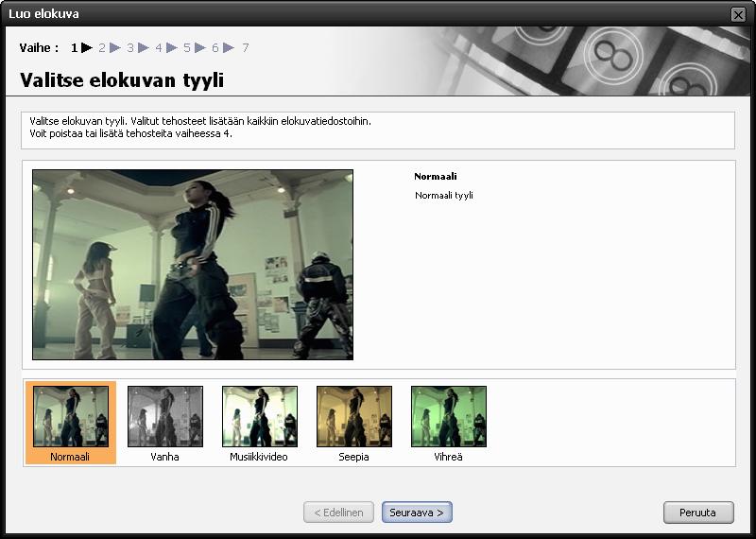This screenshot has height=539, width=756.
Task: Go to step 5 in Vaihe indicator
Action: tap(187, 48)
